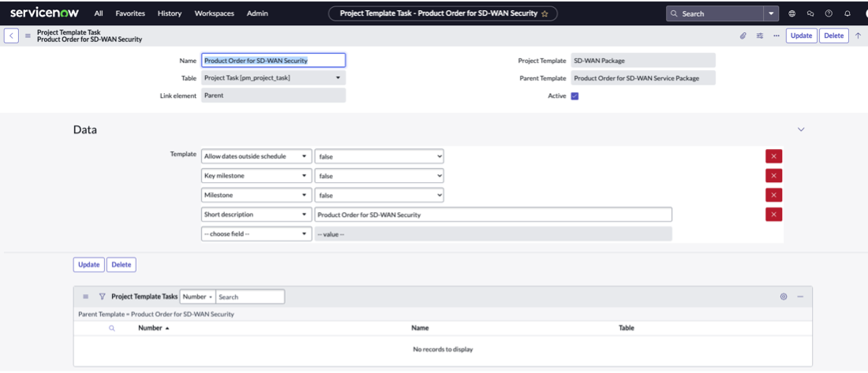The height and width of the screenshot is (373, 868).
Task: Open the global search options dropdown arrow
Action: tap(771, 14)
